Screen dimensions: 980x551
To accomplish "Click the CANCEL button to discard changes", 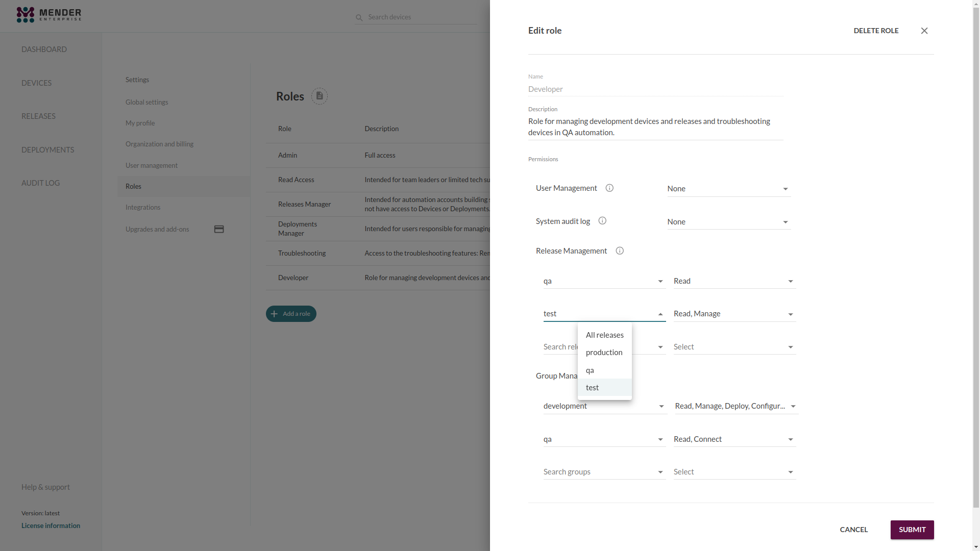I will [x=853, y=530].
